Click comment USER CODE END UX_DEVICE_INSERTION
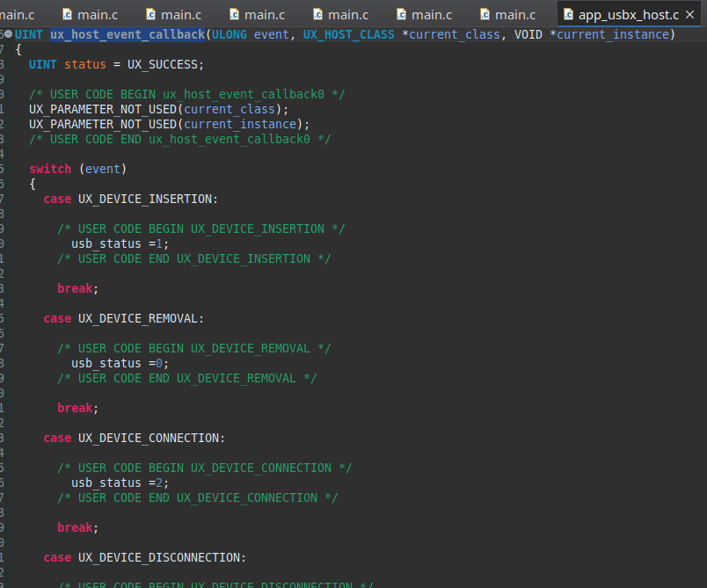Screen dimensions: 707x588 (193, 258)
